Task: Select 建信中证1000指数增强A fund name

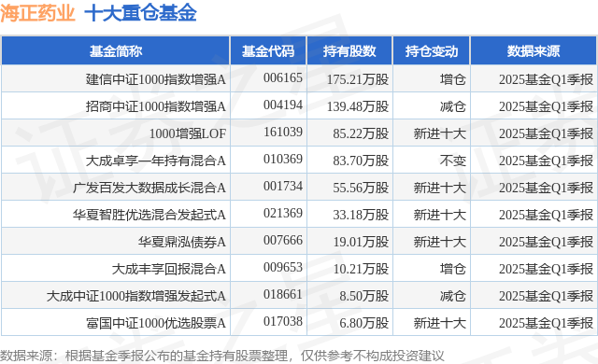Action: click(x=156, y=79)
